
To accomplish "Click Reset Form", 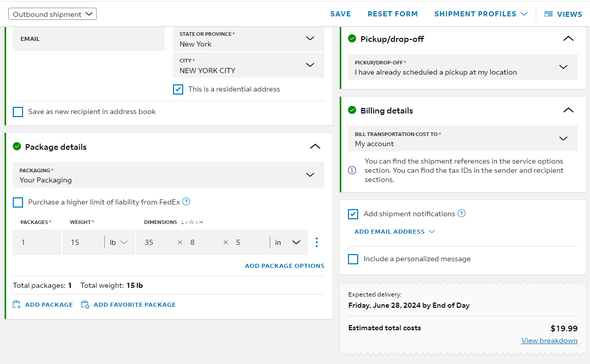I will [x=392, y=14].
